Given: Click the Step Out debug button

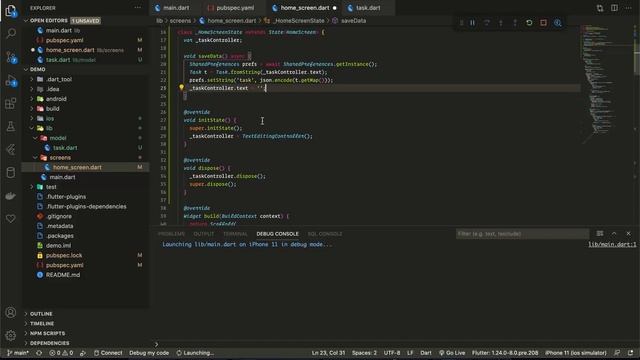Looking at the screenshot, I should coord(515,23).
